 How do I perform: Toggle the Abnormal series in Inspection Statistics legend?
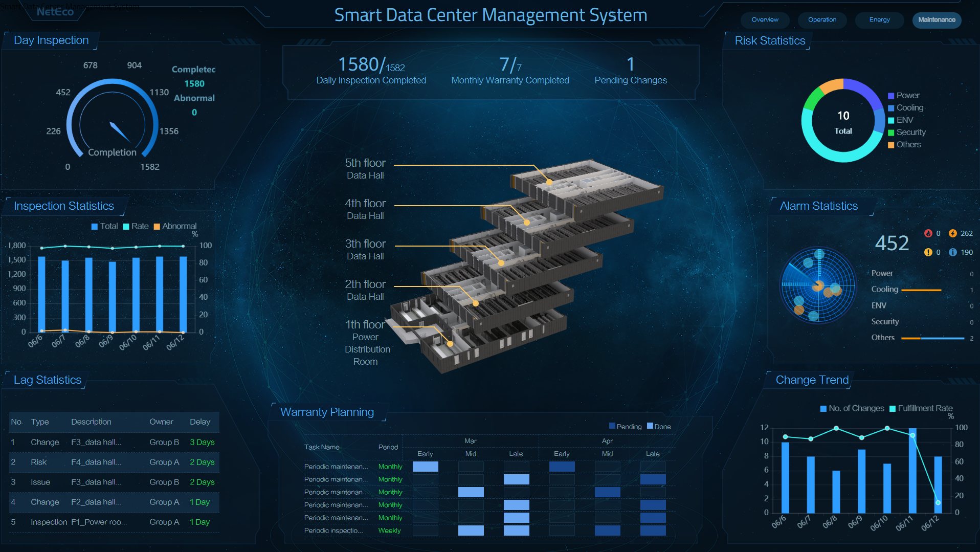coord(174,226)
